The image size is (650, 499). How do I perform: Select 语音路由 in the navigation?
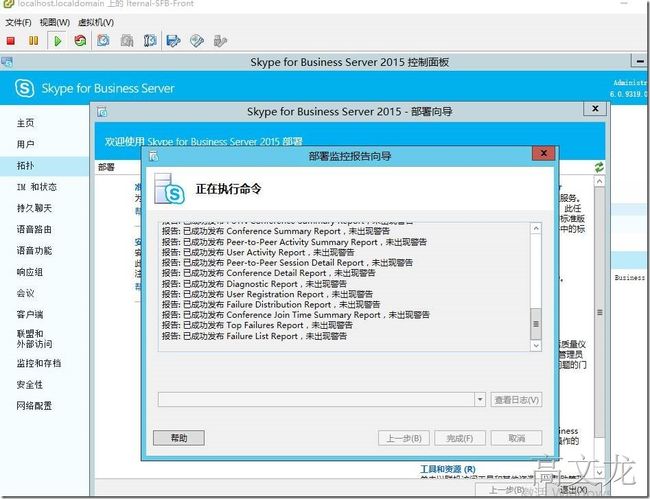(34, 229)
